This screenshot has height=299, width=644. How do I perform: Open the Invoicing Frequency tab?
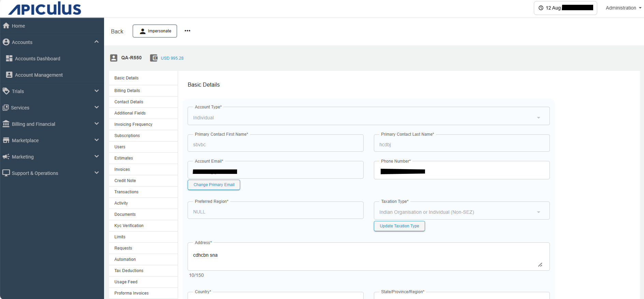143,124
